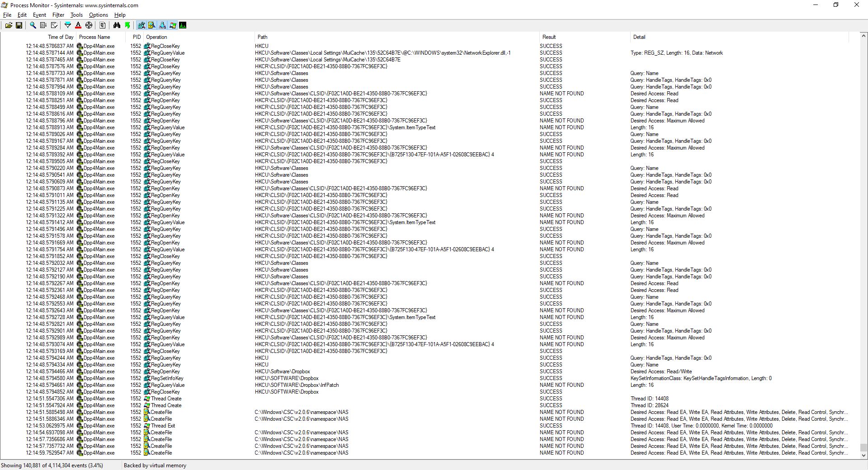
Task: Open the Process Tree icon
Action: point(103,25)
